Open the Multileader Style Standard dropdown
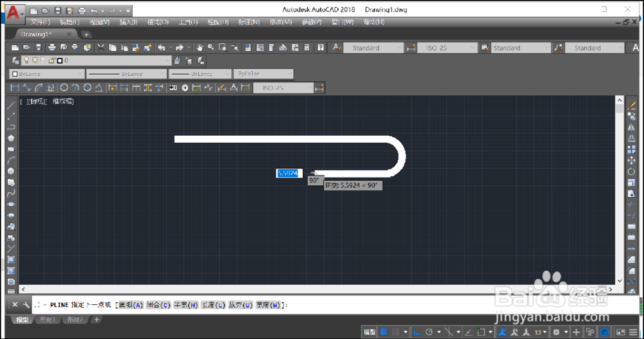Image resolution: width=644 pixels, height=339 pixels. [x=594, y=48]
